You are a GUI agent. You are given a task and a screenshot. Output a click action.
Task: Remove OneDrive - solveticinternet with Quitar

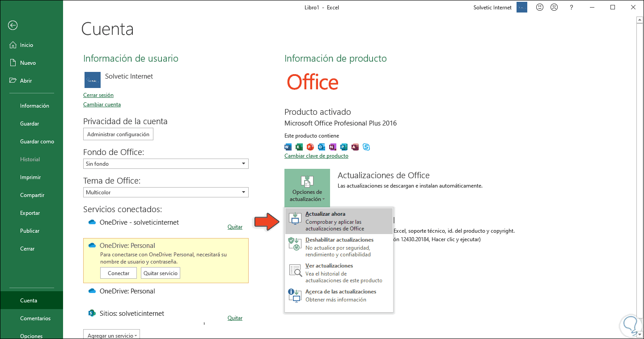pos(235,227)
